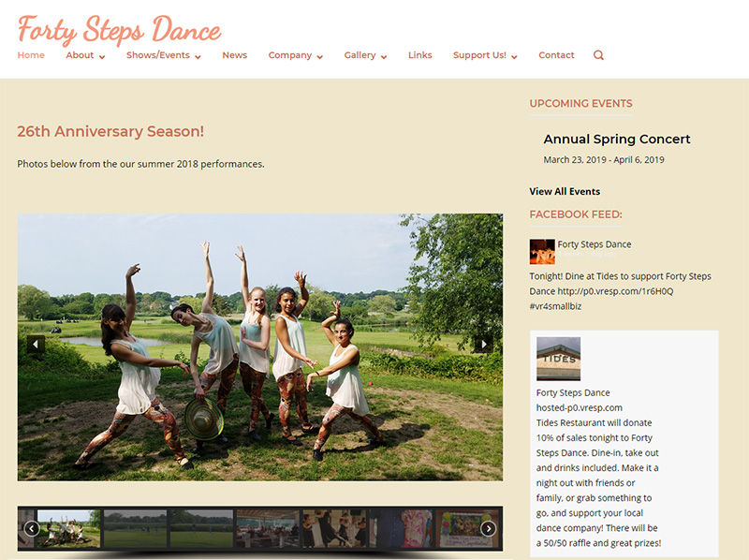Click the Tides Restaurant image in the feed
Image resolution: width=749 pixels, height=560 pixels.
559,358
